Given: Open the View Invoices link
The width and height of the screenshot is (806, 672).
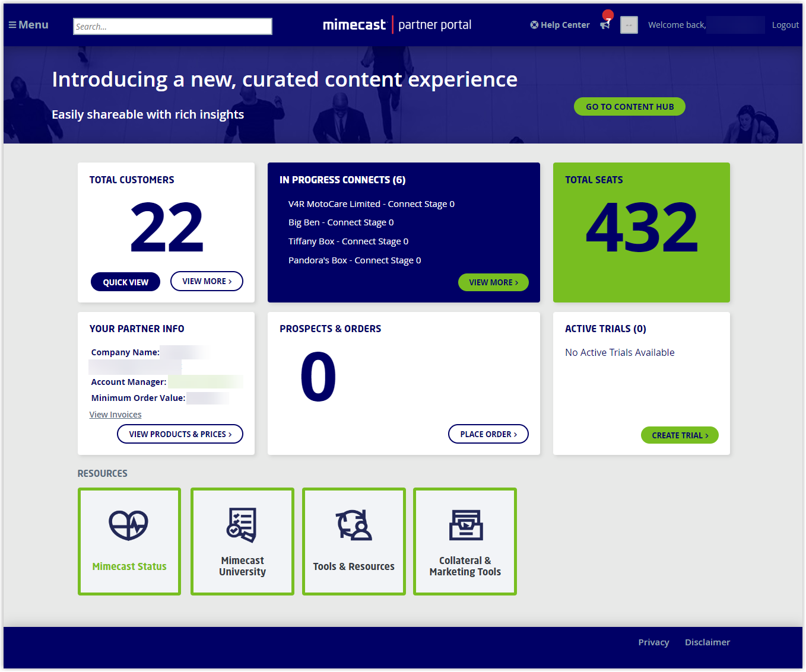Looking at the screenshot, I should 115,415.
